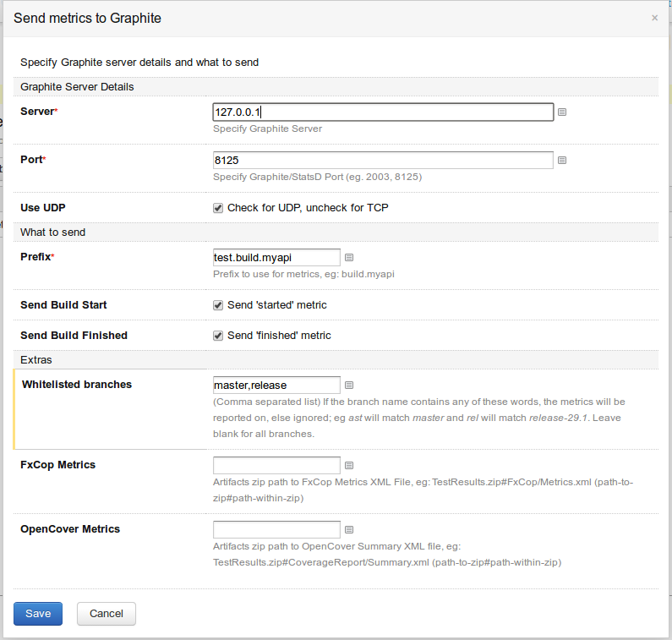
Task: Focus the Server input with 127.0.0.1
Action: coord(383,112)
